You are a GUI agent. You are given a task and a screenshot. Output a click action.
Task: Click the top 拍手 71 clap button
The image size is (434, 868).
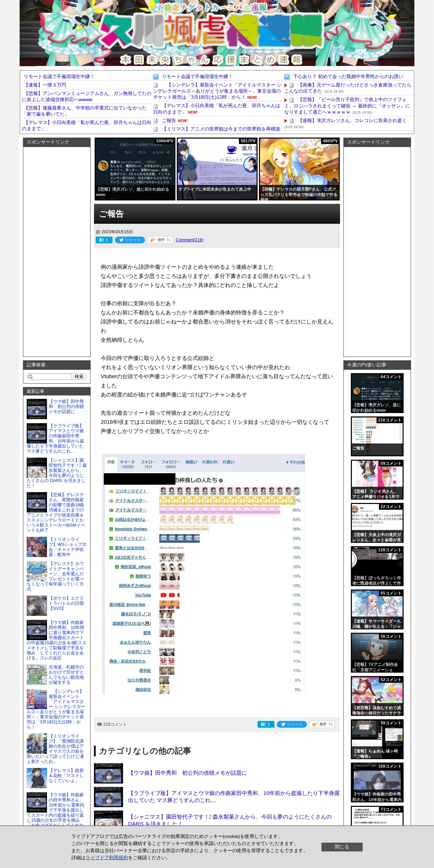point(160,240)
